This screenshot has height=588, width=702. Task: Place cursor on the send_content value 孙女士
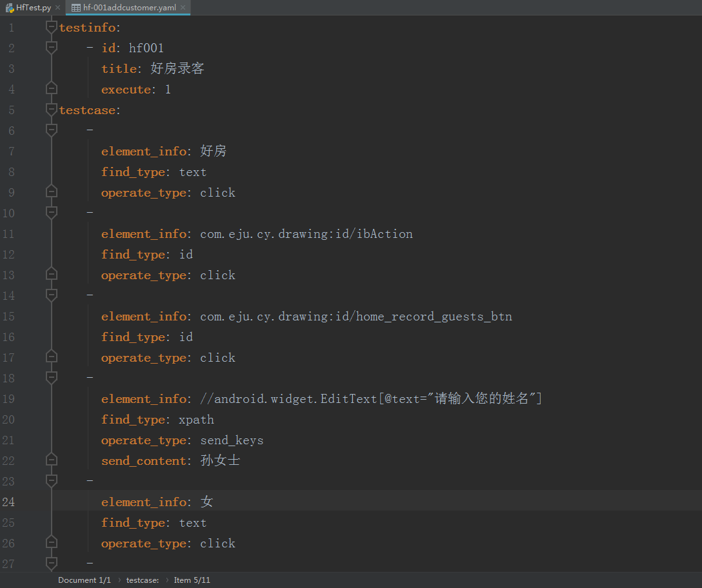click(220, 461)
